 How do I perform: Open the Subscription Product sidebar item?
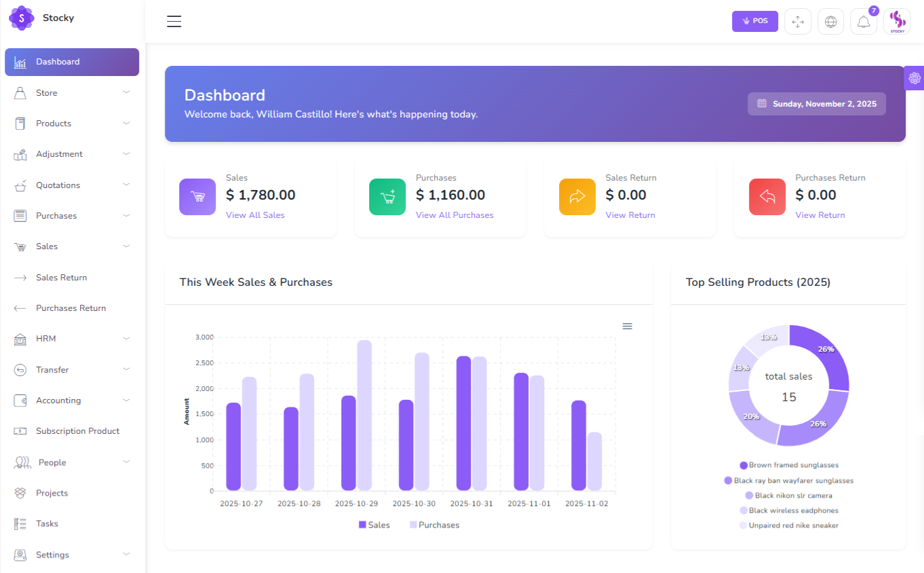click(77, 430)
